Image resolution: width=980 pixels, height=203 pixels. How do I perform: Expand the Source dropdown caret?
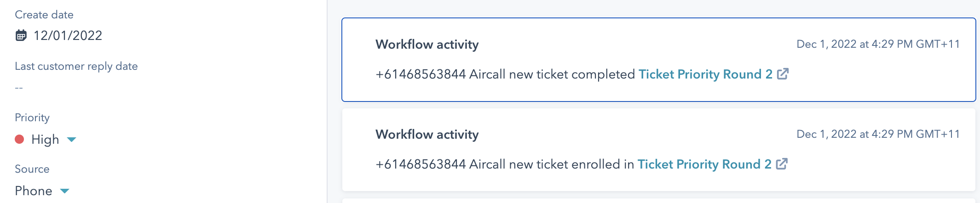point(64,191)
